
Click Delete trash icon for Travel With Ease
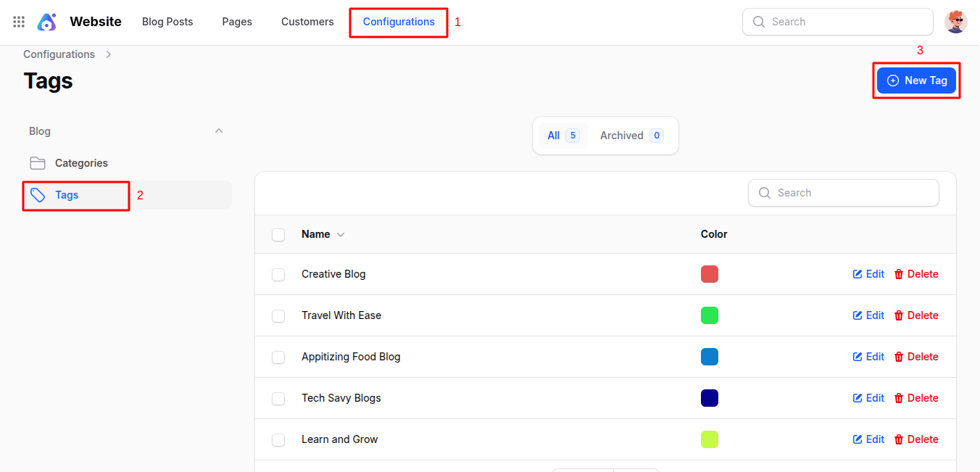[899, 315]
